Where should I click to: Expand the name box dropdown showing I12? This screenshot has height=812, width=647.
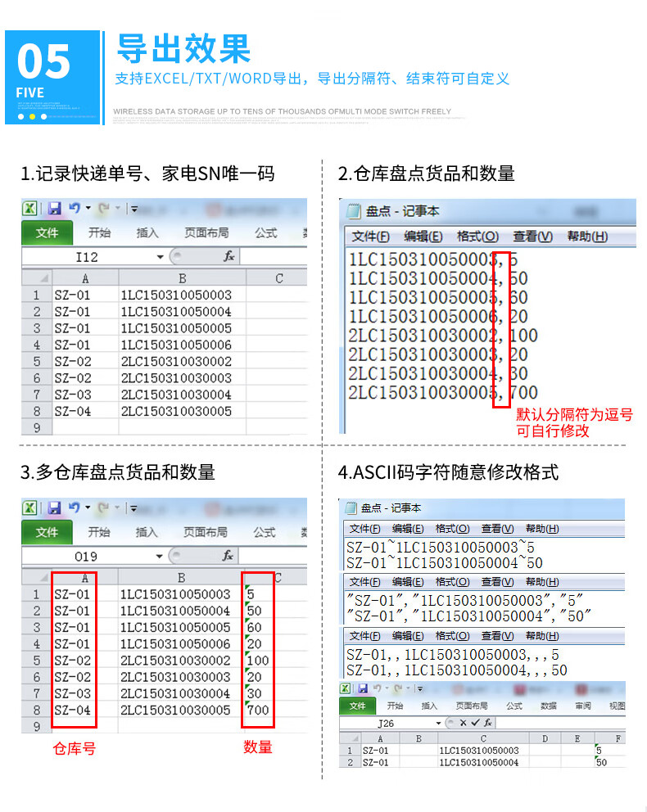(x=161, y=257)
